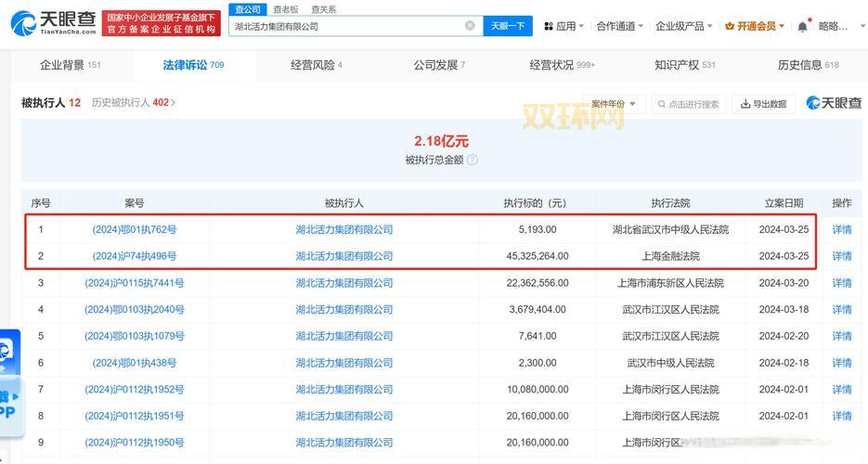Click the amount 3,679,404.00
The width and height of the screenshot is (868, 464).
tap(538, 309)
